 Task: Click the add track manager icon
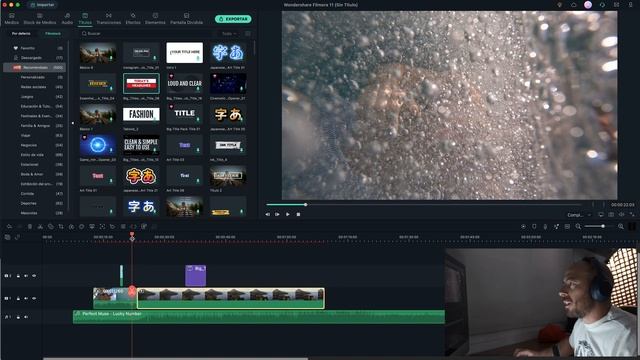tap(7, 237)
